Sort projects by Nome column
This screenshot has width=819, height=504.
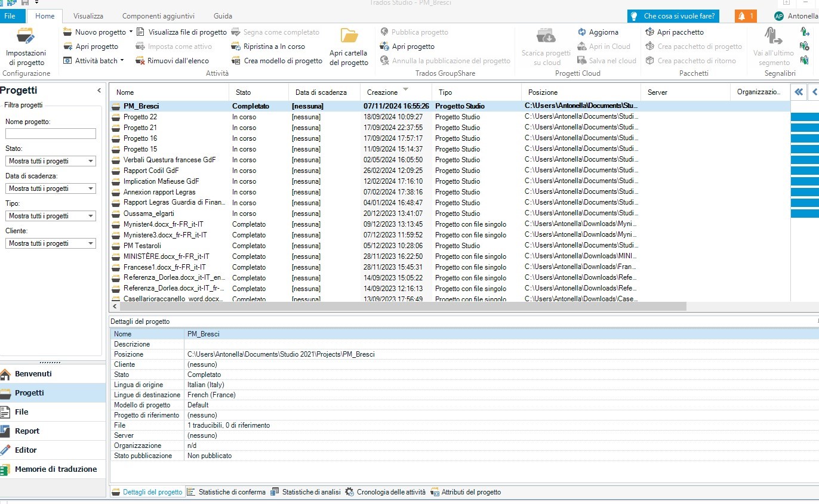click(170, 92)
